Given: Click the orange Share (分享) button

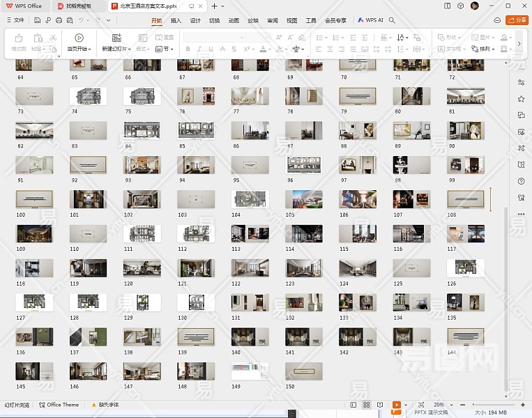Looking at the screenshot, I should click(517, 20).
